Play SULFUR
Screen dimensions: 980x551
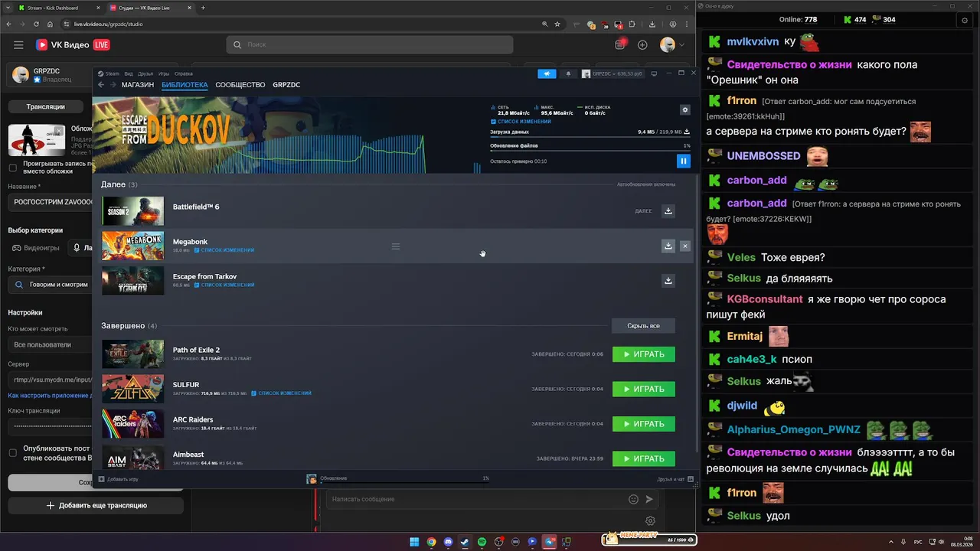pyautogui.click(x=644, y=389)
